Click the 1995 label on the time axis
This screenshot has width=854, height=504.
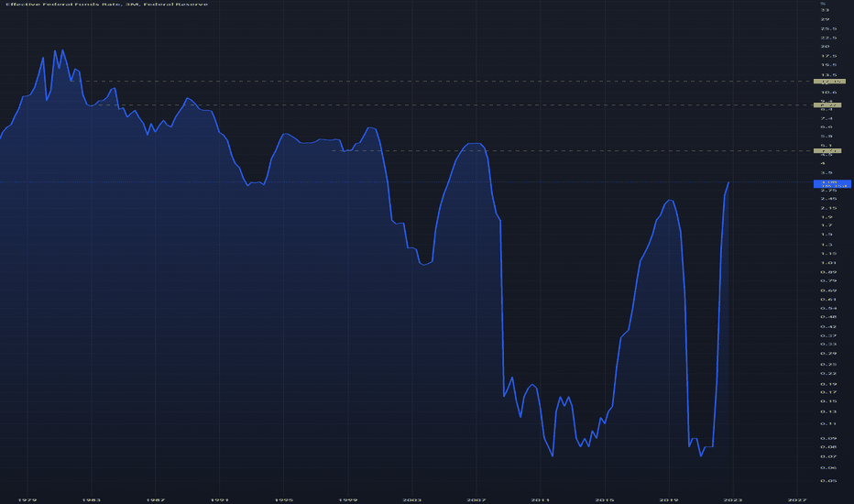pyautogui.click(x=284, y=499)
